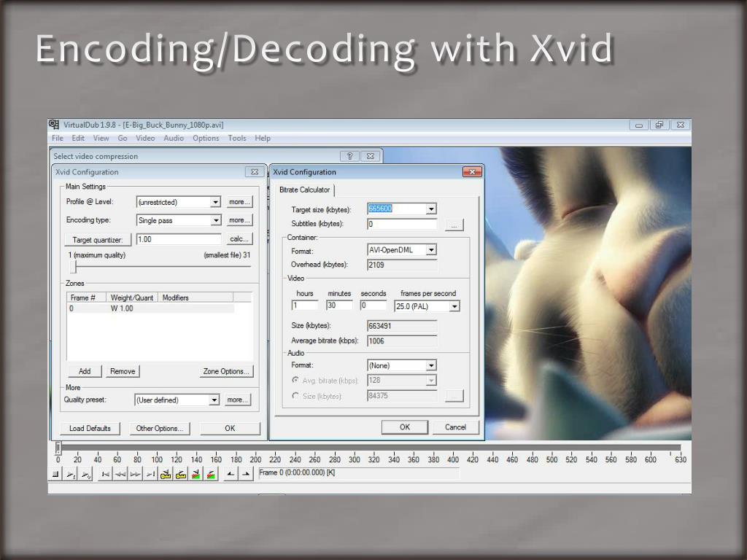Click OK in the Bitrate Calculator dialog
The height and width of the screenshot is (560, 747).
404,427
